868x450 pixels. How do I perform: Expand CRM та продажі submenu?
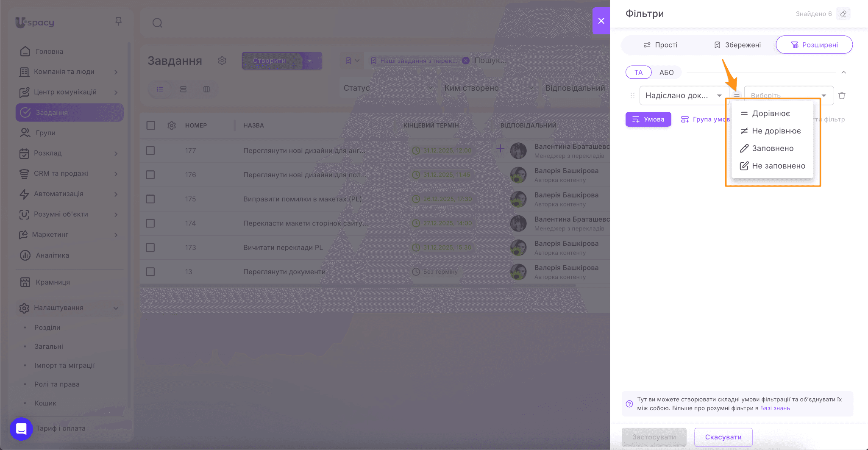[116, 174]
